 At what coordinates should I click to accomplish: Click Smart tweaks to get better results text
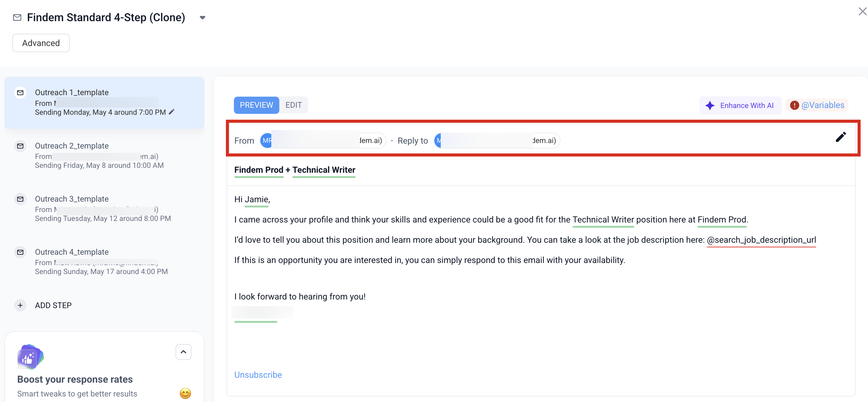(x=77, y=394)
